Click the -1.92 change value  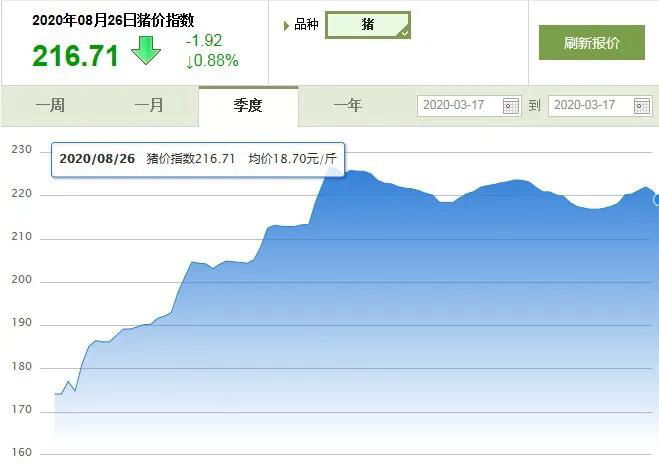tap(204, 41)
